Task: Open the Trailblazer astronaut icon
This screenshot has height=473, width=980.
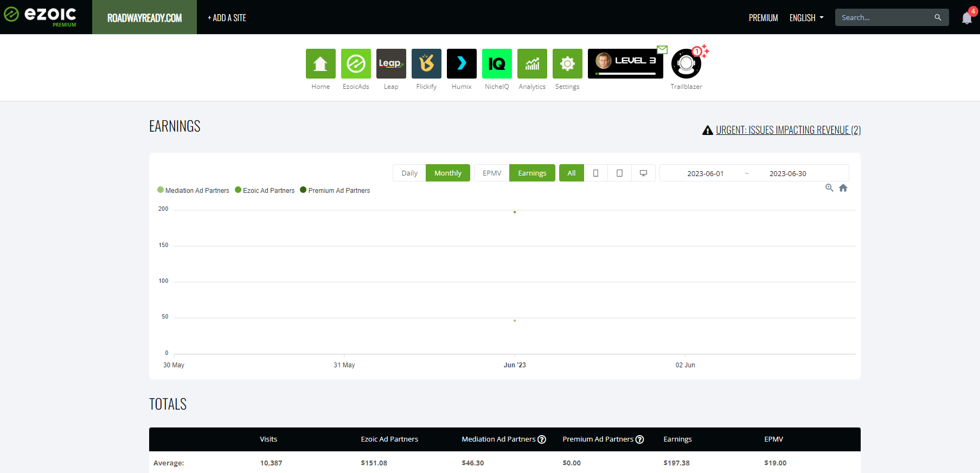Action: [686, 63]
